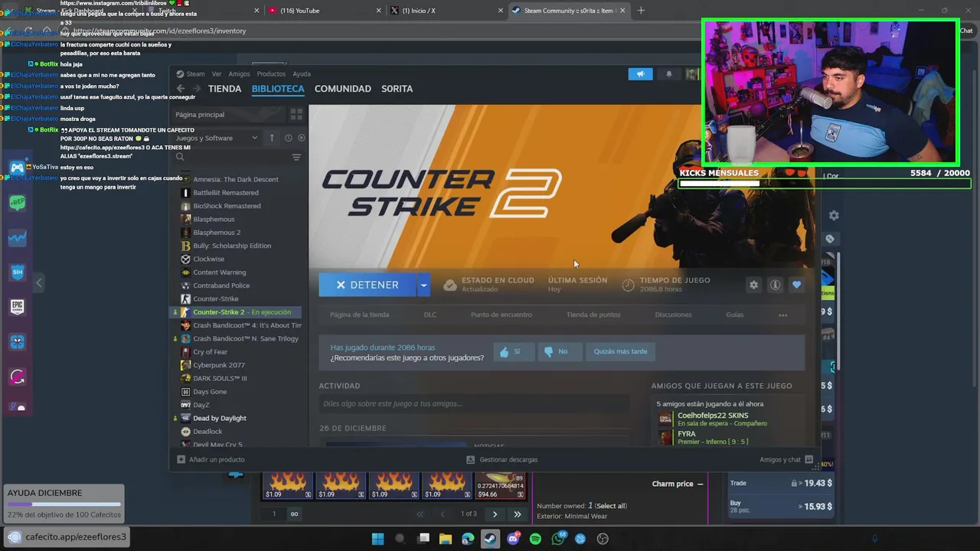Stop the game with DETENER button
The height and width of the screenshot is (551, 980).
[367, 285]
